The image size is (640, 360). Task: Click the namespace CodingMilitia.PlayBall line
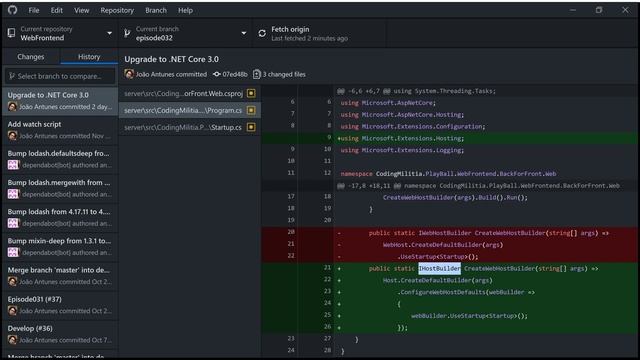point(449,174)
